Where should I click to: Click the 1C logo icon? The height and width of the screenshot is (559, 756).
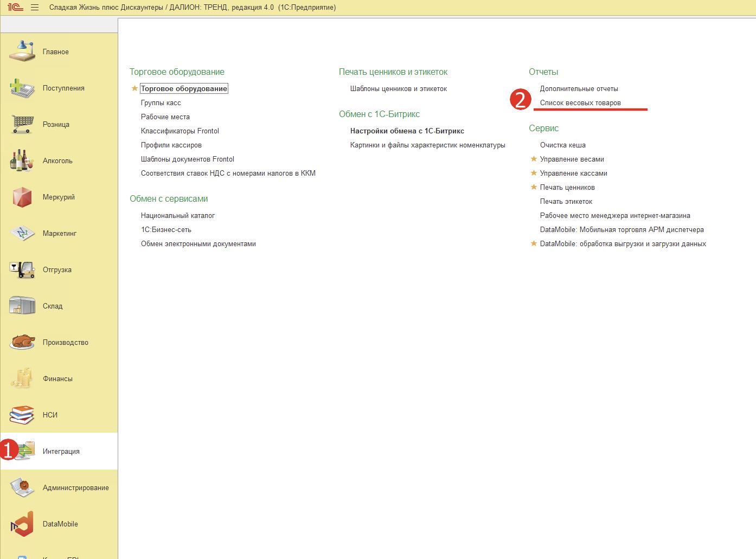(15, 8)
